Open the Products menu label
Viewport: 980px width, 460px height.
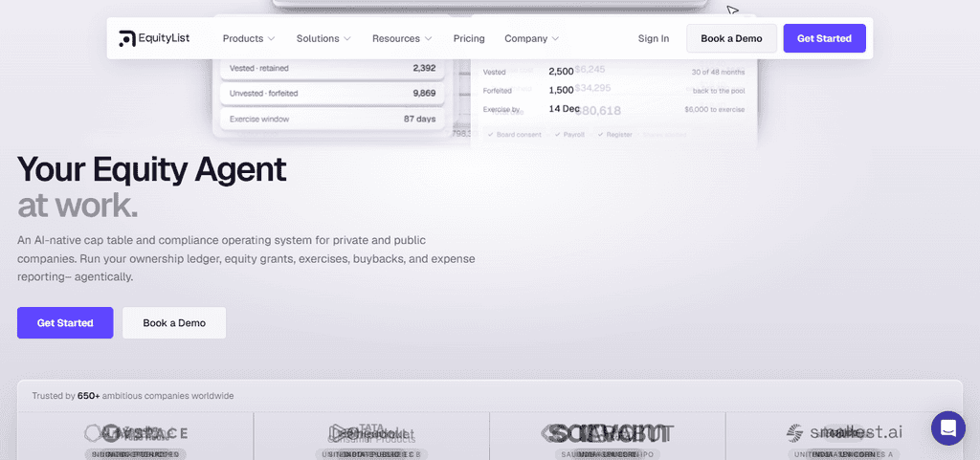(242, 38)
